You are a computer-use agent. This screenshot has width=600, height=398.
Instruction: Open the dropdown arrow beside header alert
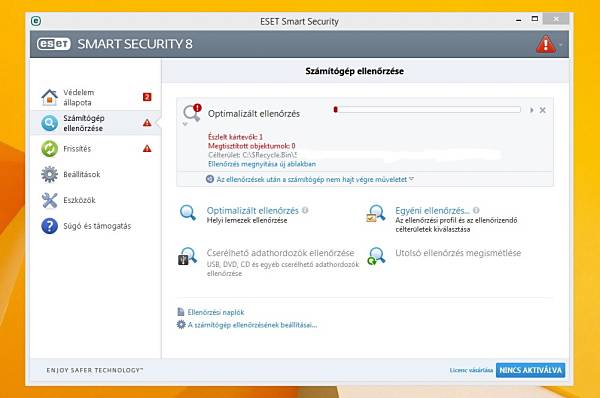click(561, 45)
